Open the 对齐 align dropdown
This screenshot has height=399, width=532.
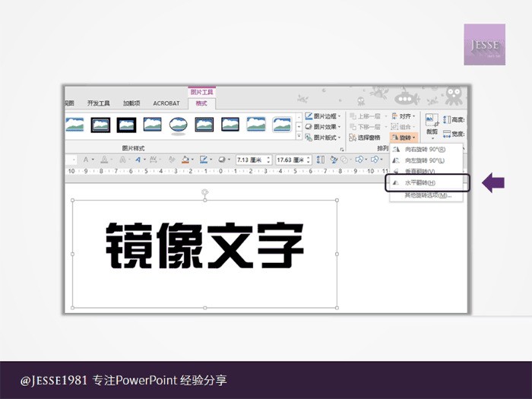[404, 116]
